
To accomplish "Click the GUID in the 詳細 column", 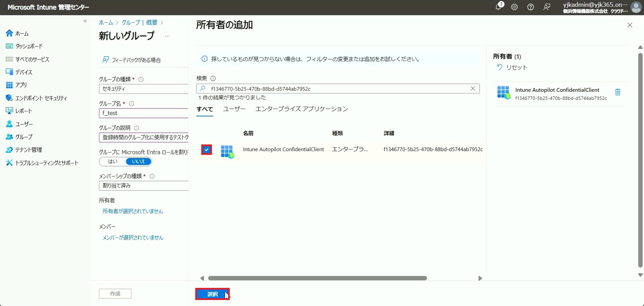I will pos(433,149).
